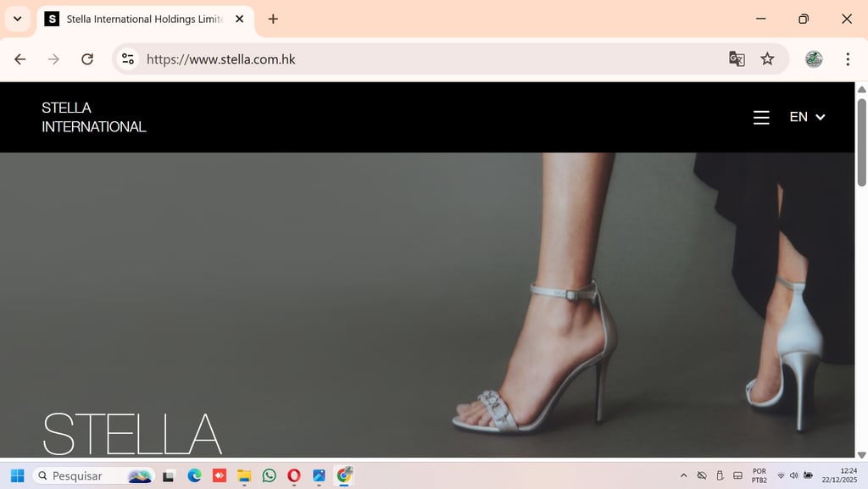Open the Photos app from the taskbar
The image size is (868, 489).
[319, 475]
